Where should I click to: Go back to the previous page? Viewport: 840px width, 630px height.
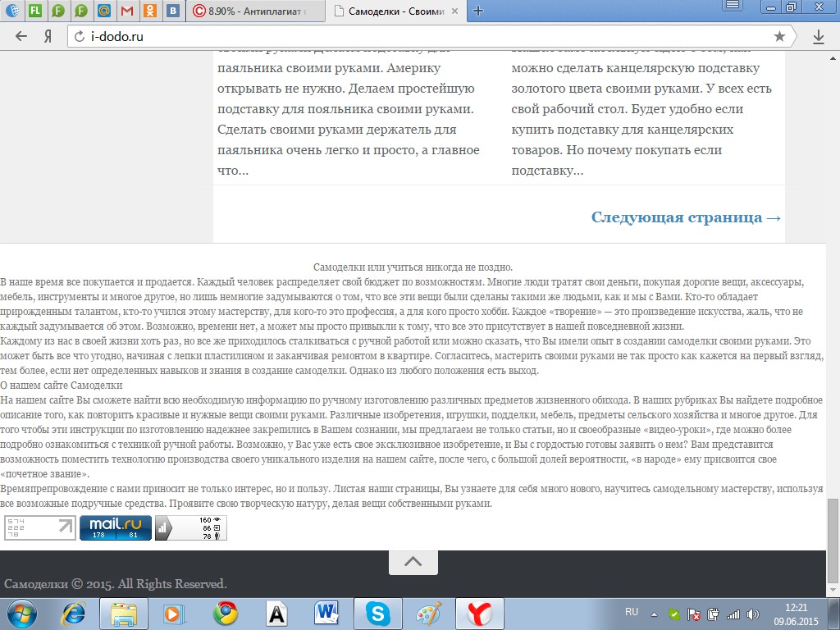coord(21,36)
